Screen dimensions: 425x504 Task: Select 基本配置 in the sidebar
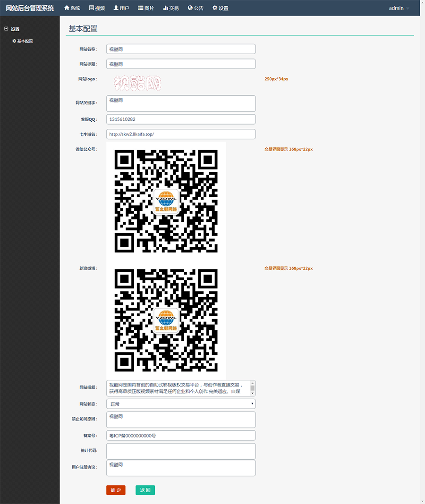(x=23, y=41)
